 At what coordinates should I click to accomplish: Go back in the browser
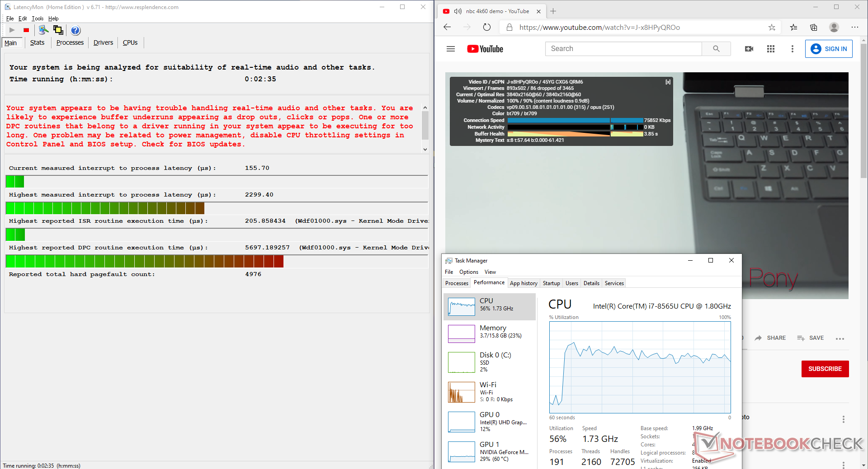[x=447, y=27]
